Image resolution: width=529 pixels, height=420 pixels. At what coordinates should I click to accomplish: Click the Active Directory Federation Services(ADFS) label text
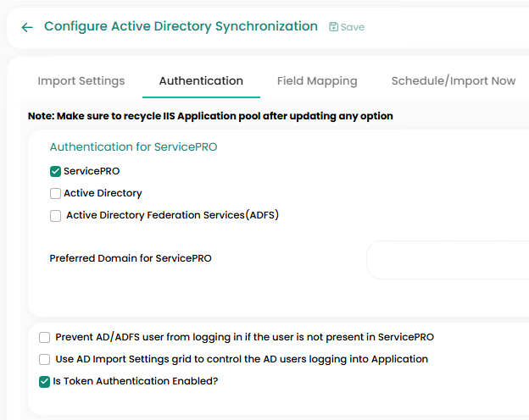coord(172,215)
